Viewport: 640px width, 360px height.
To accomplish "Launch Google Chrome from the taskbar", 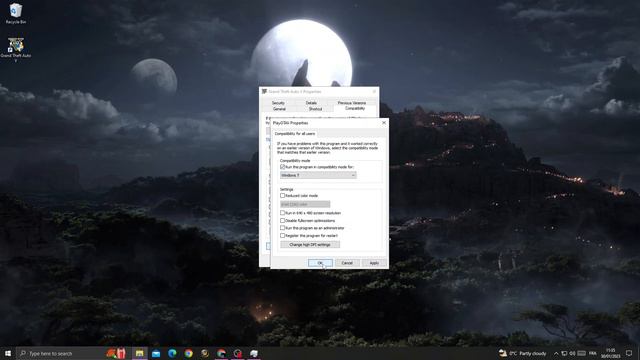I will point(189,353).
